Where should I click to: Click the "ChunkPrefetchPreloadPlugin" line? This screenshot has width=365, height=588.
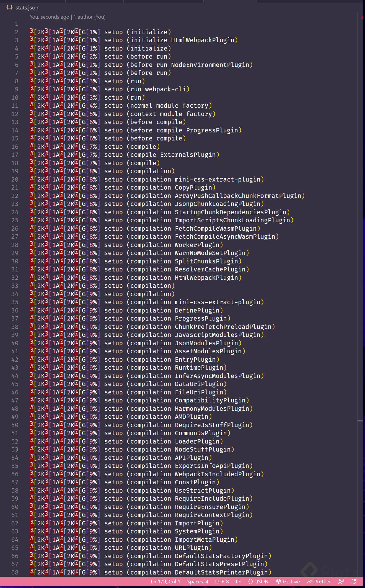click(x=152, y=327)
